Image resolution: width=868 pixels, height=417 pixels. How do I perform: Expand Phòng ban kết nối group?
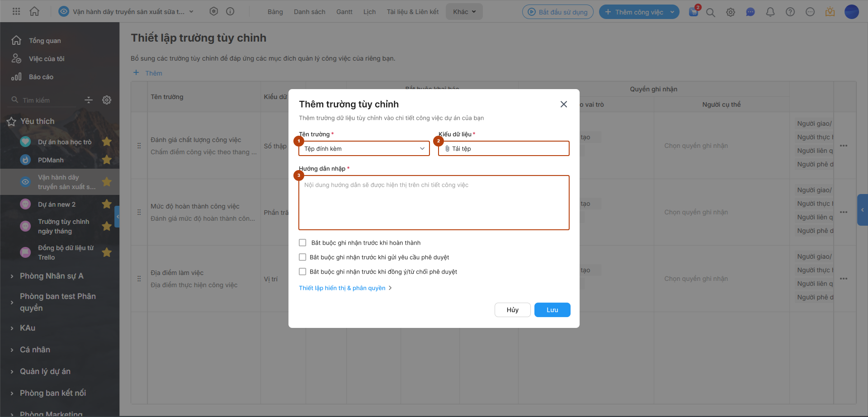point(12,393)
